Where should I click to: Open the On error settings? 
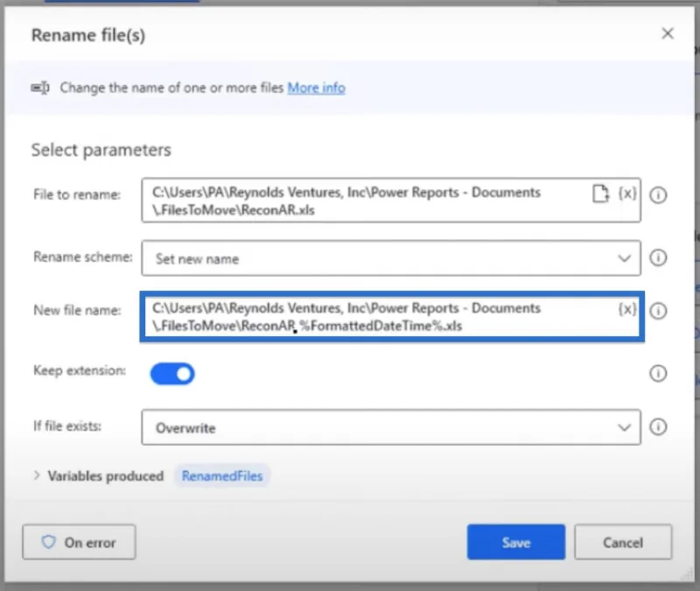tap(79, 542)
